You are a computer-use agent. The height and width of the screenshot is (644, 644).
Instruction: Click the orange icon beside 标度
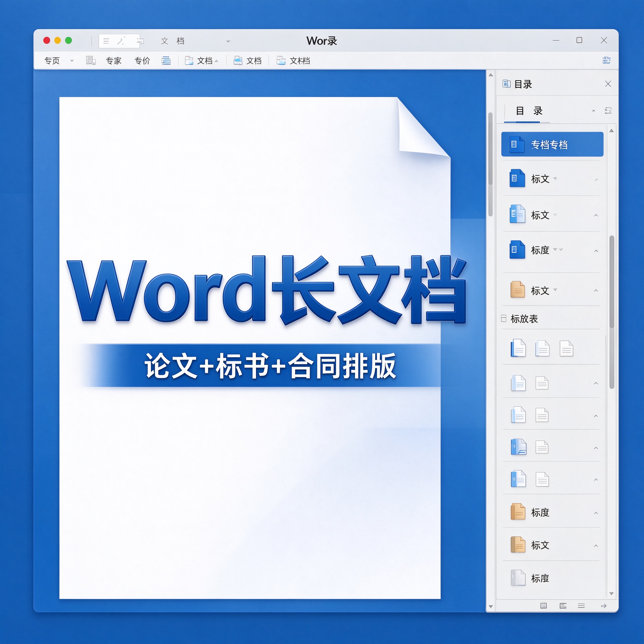[518, 511]
